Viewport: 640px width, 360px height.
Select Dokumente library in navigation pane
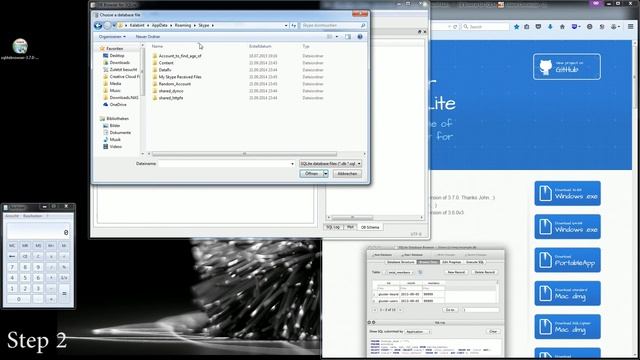coord(120,133)
